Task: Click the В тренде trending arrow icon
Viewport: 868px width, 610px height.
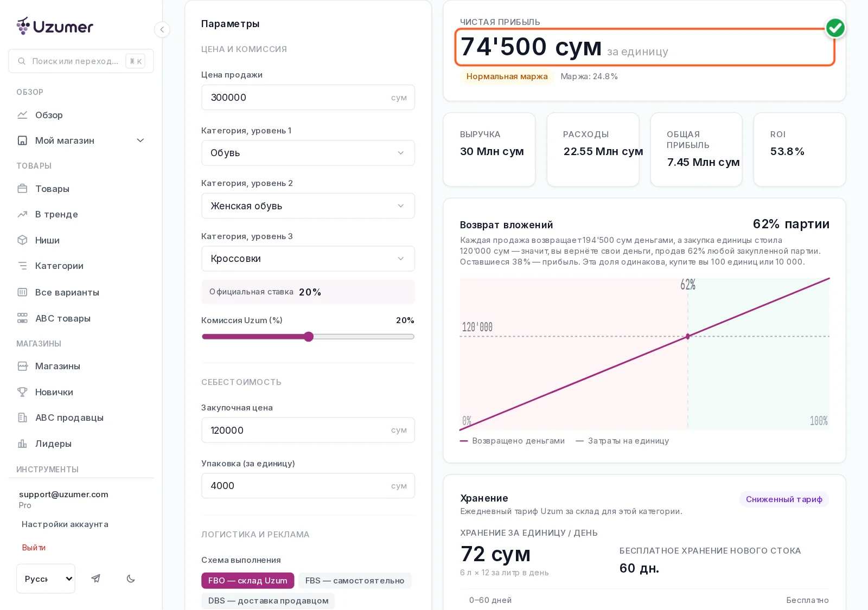Action: click(22, 214)
